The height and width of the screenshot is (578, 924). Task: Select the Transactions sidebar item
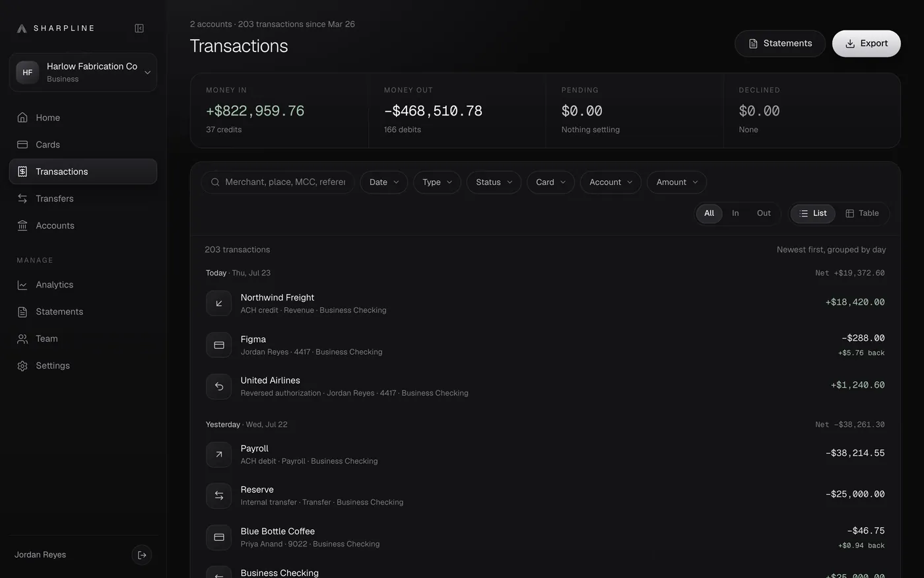(x=83, y=172)
